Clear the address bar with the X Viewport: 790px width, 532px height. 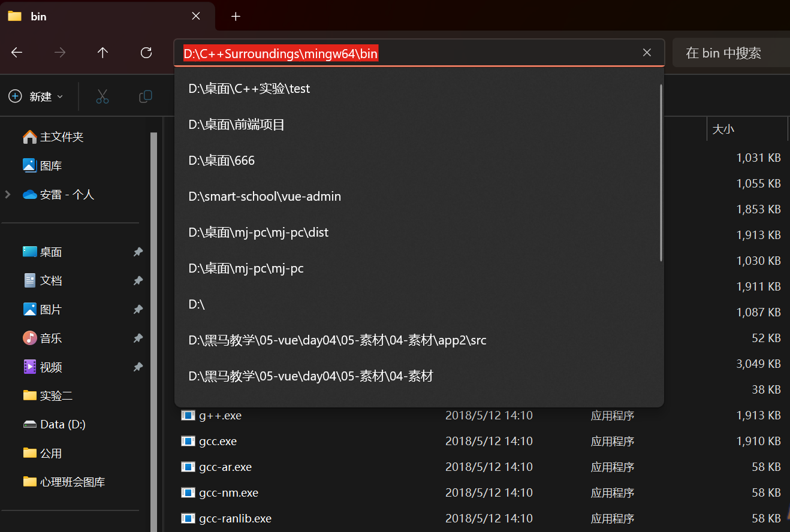(x=647, y=53)
